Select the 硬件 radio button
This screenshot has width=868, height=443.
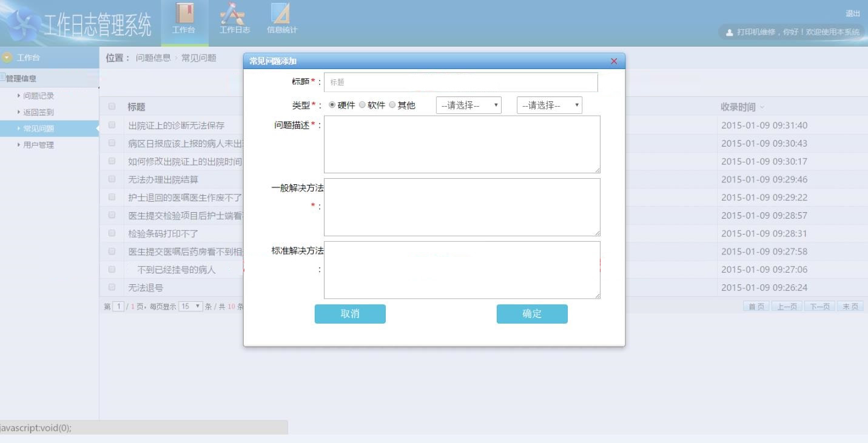tap(331, 104)
